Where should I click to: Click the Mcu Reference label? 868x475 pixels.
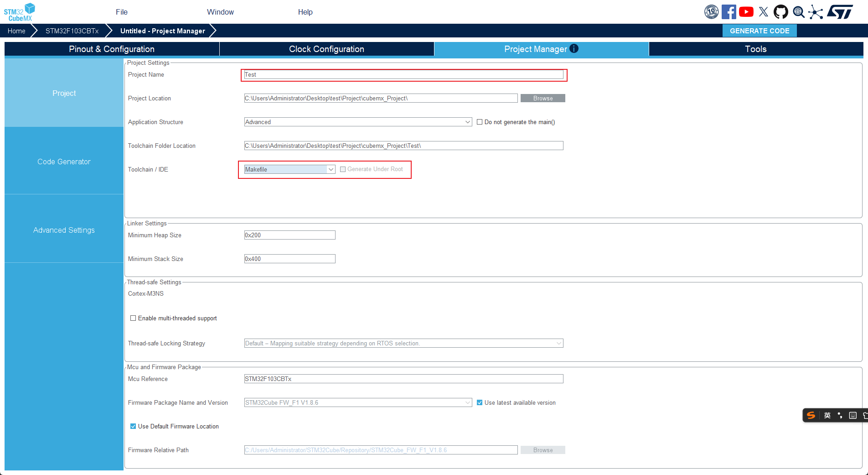point(148,379)
